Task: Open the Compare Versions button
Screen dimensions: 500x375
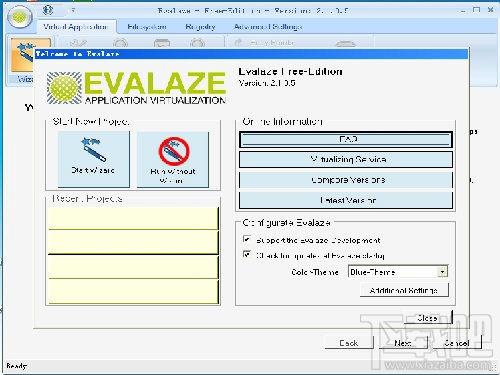Action: [346, 180]
